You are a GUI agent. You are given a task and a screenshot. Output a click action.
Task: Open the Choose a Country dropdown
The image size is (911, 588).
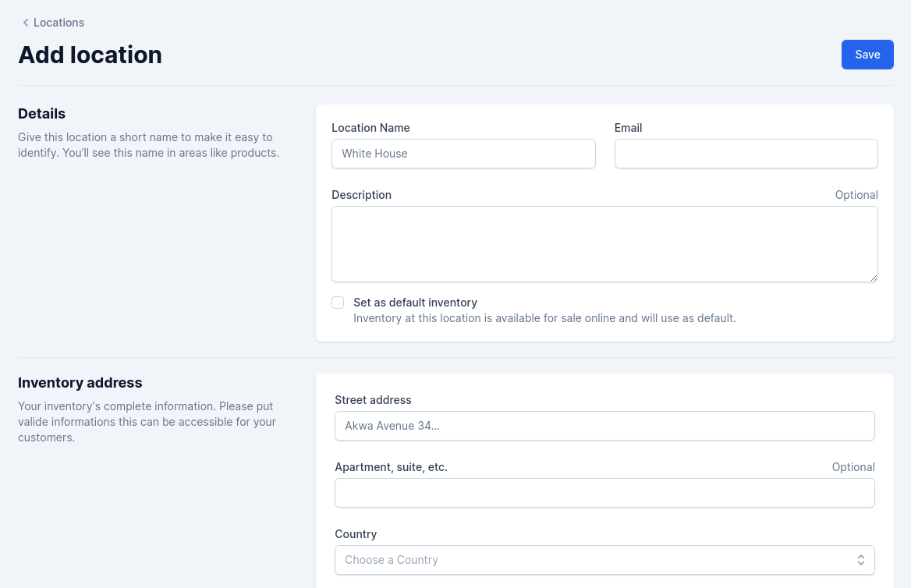coord(604,560)
